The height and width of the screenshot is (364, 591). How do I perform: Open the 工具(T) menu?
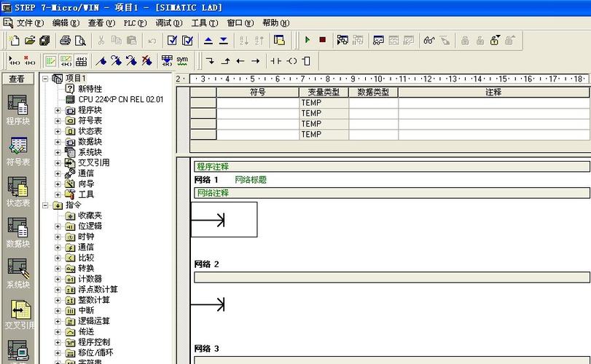pos(204,23)
